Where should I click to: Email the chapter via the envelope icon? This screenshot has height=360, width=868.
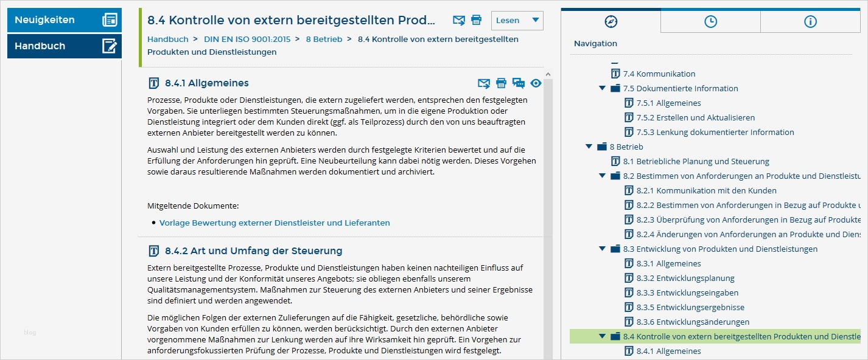point(458,19)
